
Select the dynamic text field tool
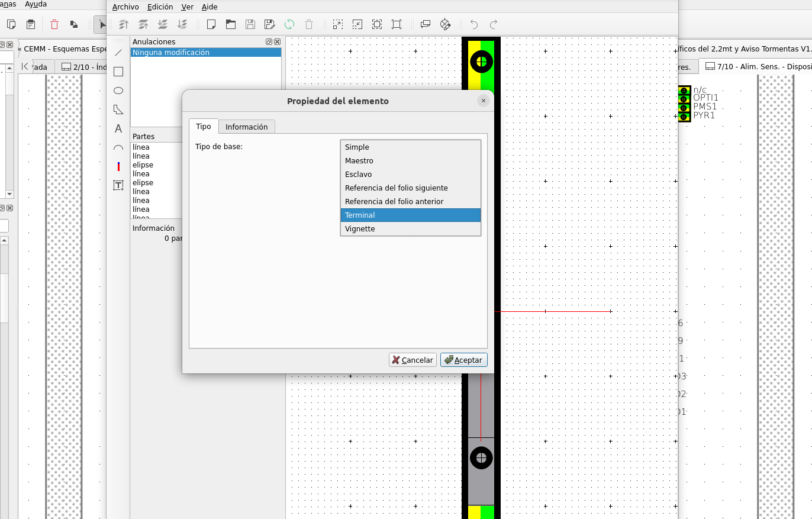tap(118, 185)
